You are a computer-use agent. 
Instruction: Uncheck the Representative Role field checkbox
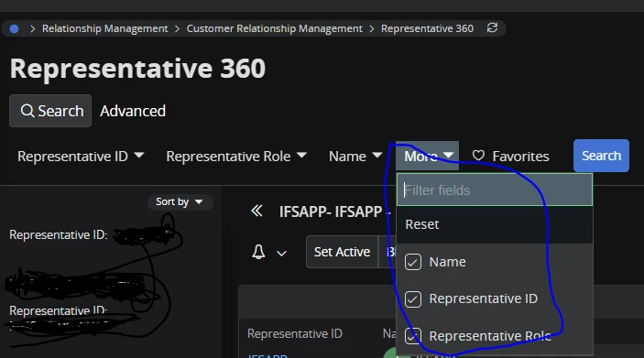pos(413,336)
